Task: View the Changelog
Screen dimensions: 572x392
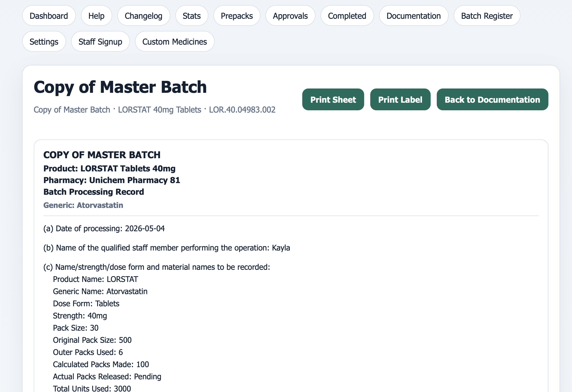Action: (144, 16)
